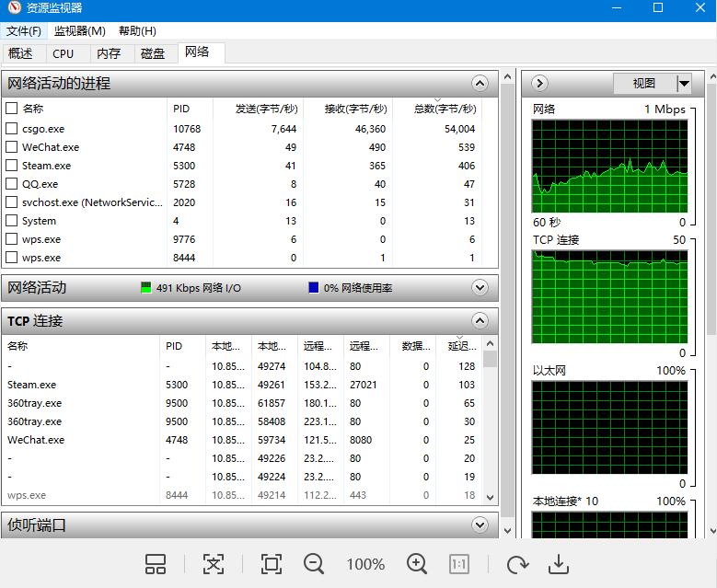717x588 pixels.
Task: Click the full screen frame icon
Action: (271, 564)
